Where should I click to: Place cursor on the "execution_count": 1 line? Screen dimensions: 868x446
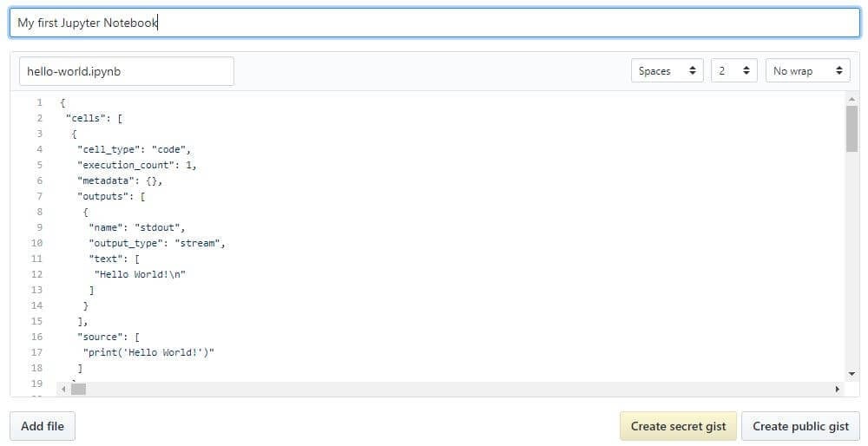(x=136, y=165)
